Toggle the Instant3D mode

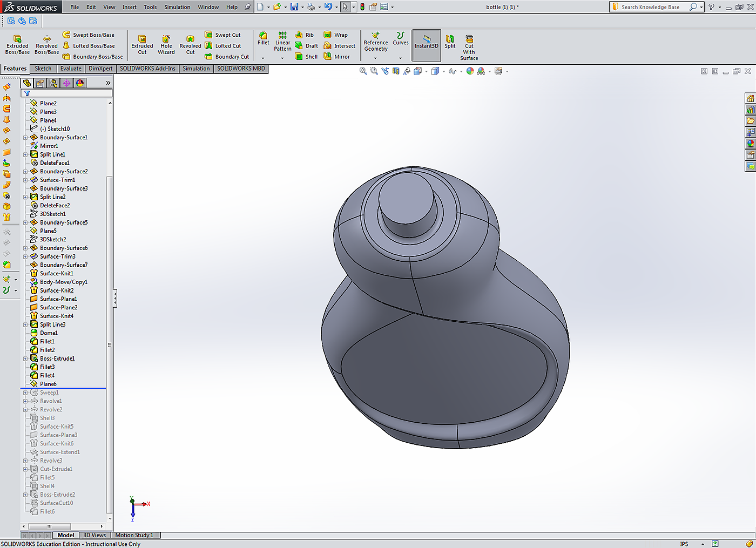point(426,42)
